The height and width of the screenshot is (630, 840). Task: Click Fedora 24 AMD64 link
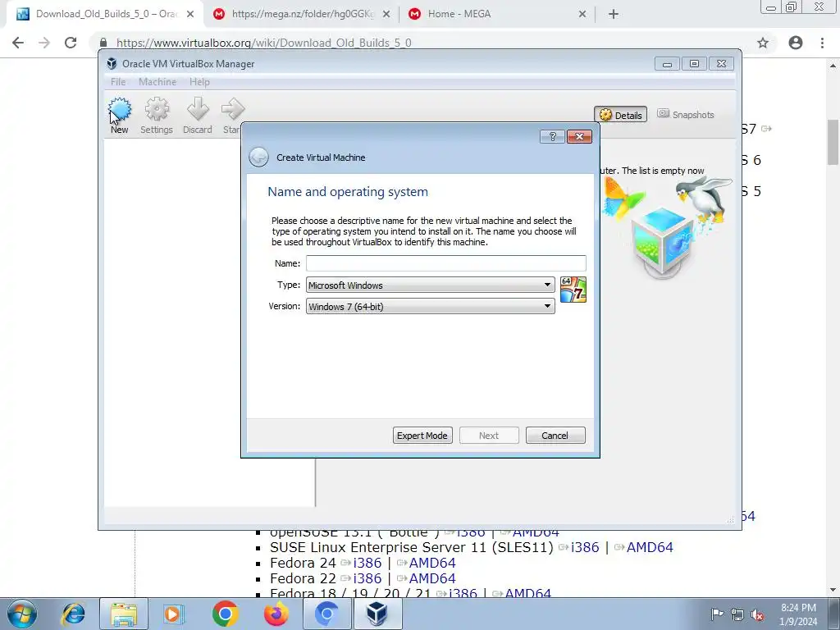pyautogui.click(x=431, y=563)
